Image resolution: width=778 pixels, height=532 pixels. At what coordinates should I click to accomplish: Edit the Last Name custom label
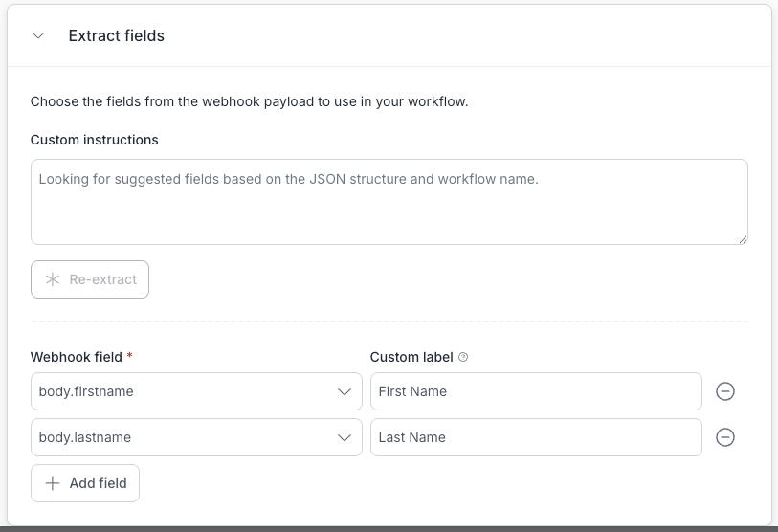tap(536, 437)
